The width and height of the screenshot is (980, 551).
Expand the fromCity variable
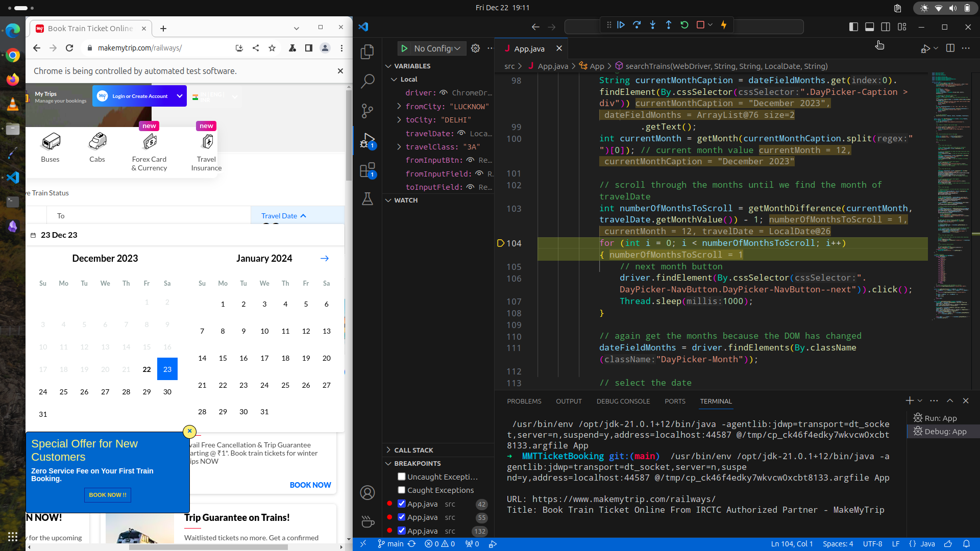tap(399, 106)
